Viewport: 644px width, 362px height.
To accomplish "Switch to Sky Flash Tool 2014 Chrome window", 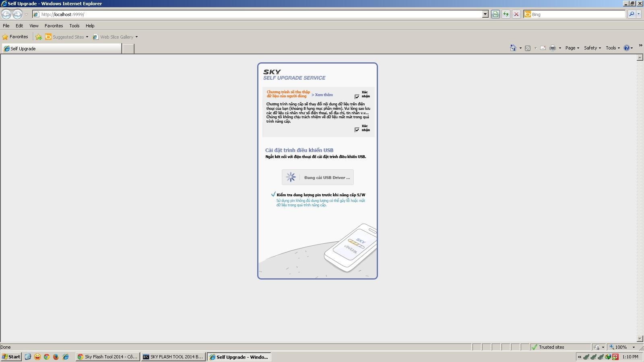I will [108, 357].
